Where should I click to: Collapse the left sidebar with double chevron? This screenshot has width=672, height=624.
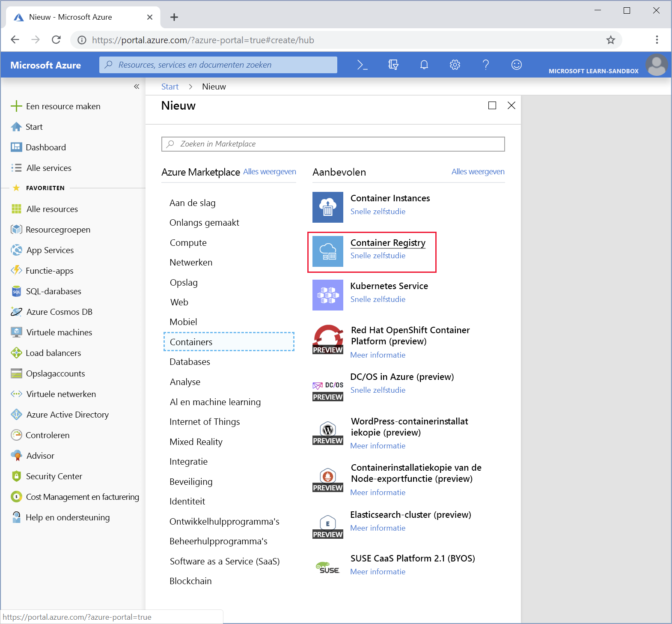(137, 87)
